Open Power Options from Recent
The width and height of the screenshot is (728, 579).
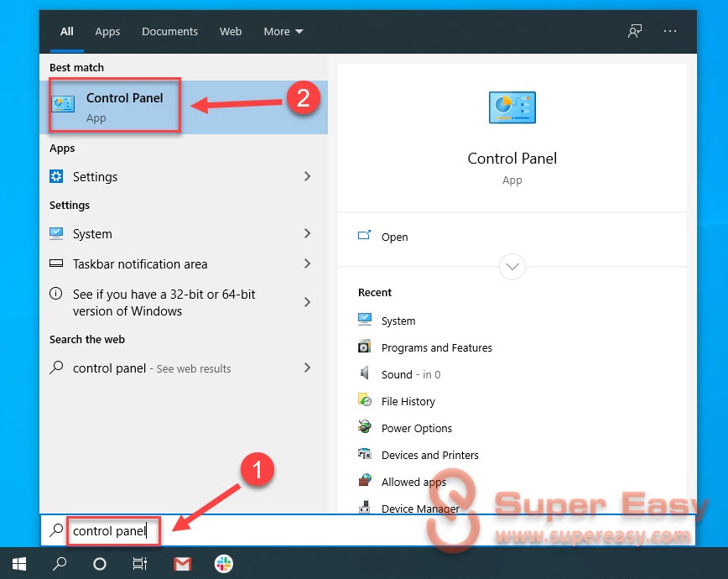point(417,428)
